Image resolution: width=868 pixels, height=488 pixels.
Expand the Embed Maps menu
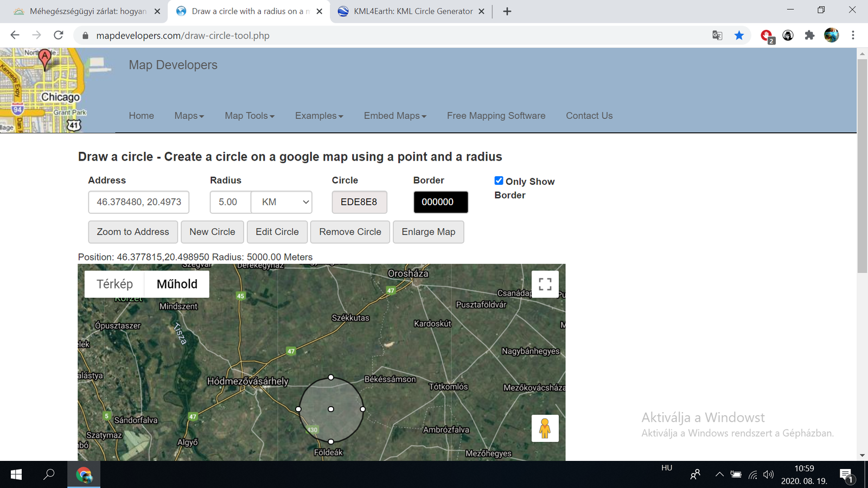click(x=395, y=115)
